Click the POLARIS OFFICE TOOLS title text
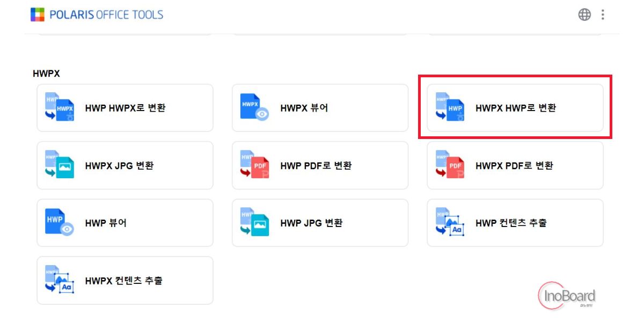Image resolution: width=644 pixels, height=322 pixels. pos(106,14)
